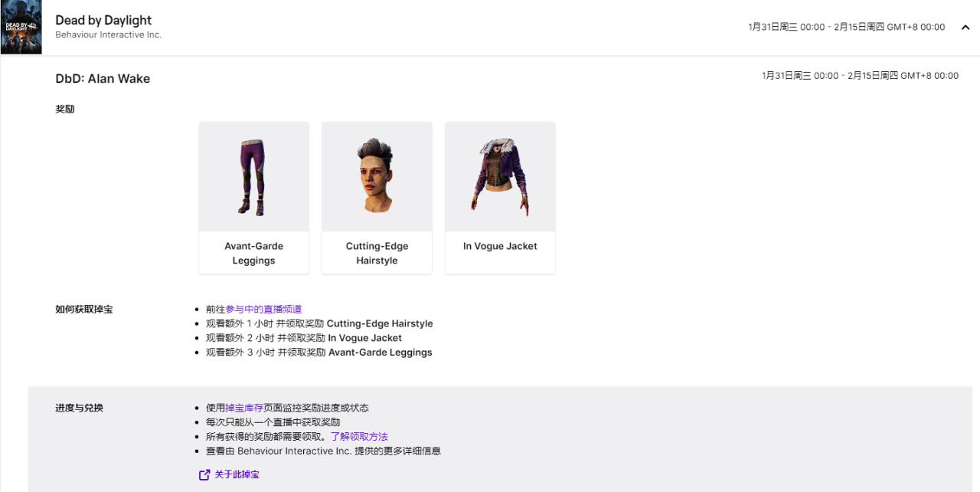This screenshot has height=492, width=980.
Task: Open the 关于此掉宝 link
Action: [x=237, y=474]
